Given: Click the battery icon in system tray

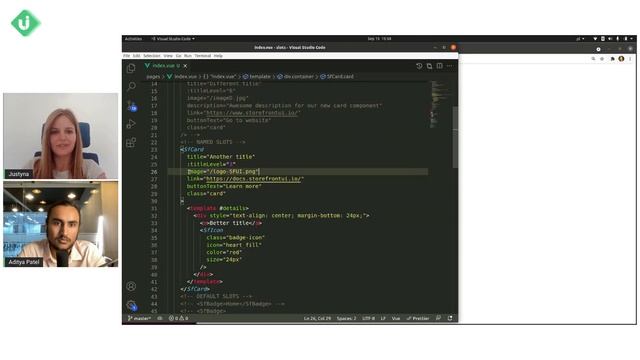Looking at the screenshot, I should click(x=625, y=39).
